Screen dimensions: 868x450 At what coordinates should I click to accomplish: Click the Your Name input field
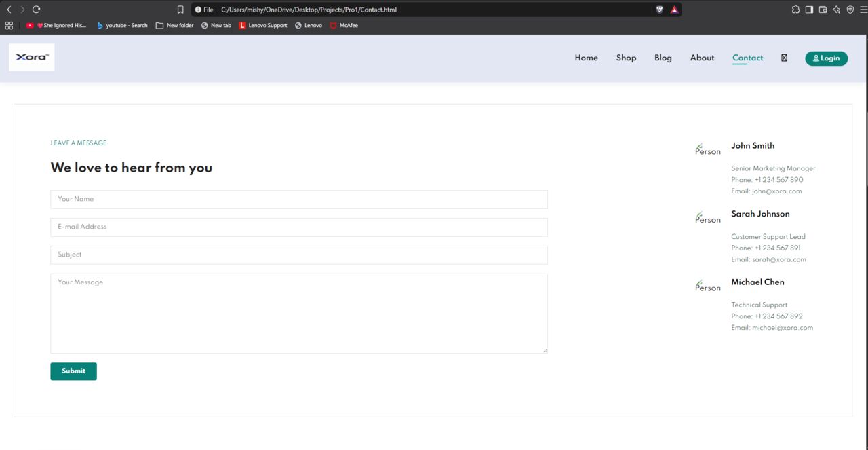pyautogui.click(x=299, y=200)
